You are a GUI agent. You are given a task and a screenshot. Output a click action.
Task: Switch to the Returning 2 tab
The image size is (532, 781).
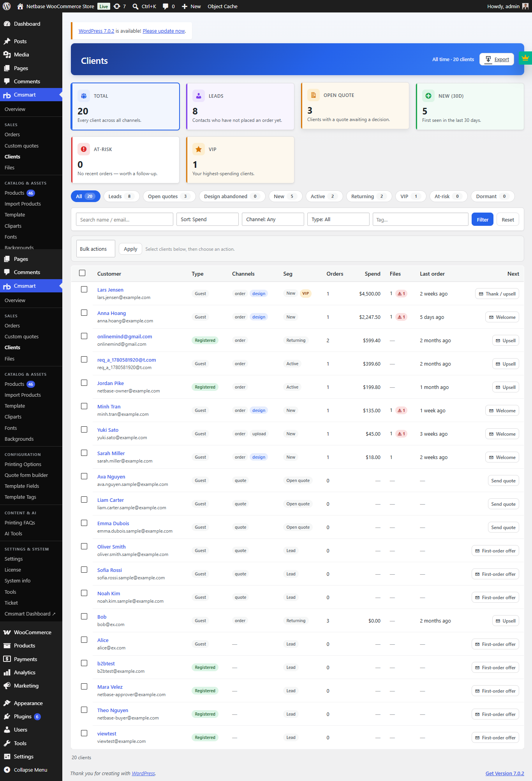pyautogui.click(x=369, y=196)
